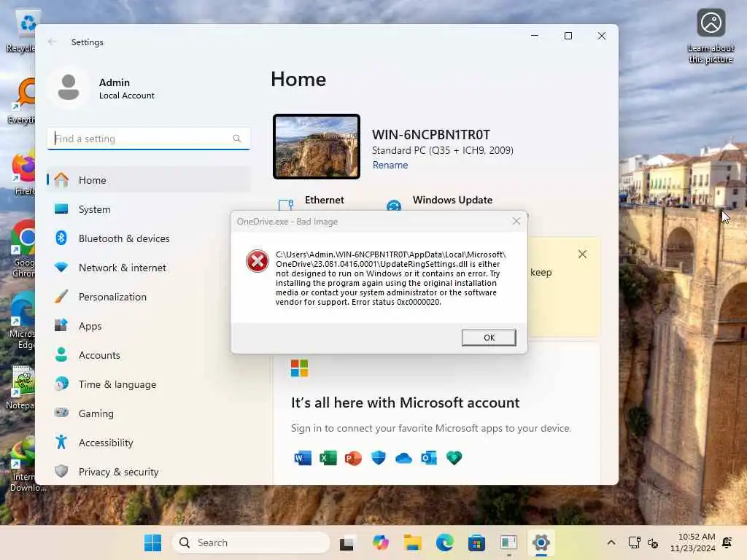Click Learn about this picture desktop icon
This screenshot has height=560, width=747.
pyautogui.click(x=711, y=36)
